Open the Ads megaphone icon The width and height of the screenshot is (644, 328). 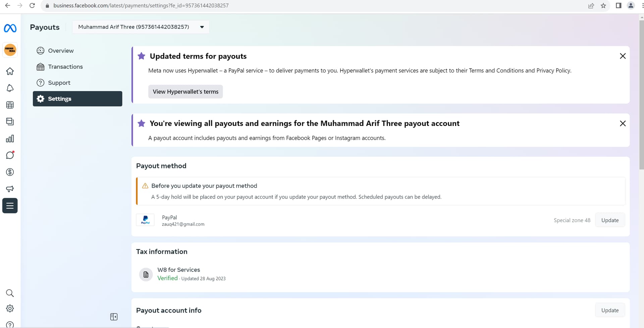(x=10, y=189)
